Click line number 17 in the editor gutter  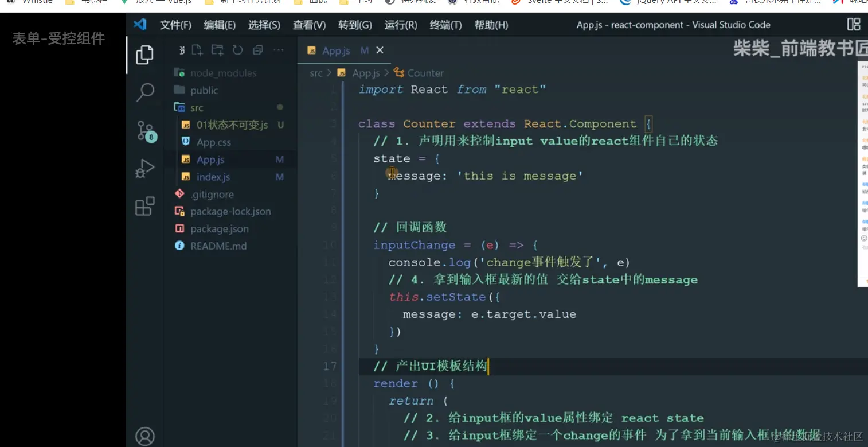pyautogui.click(x=330, y=366)
